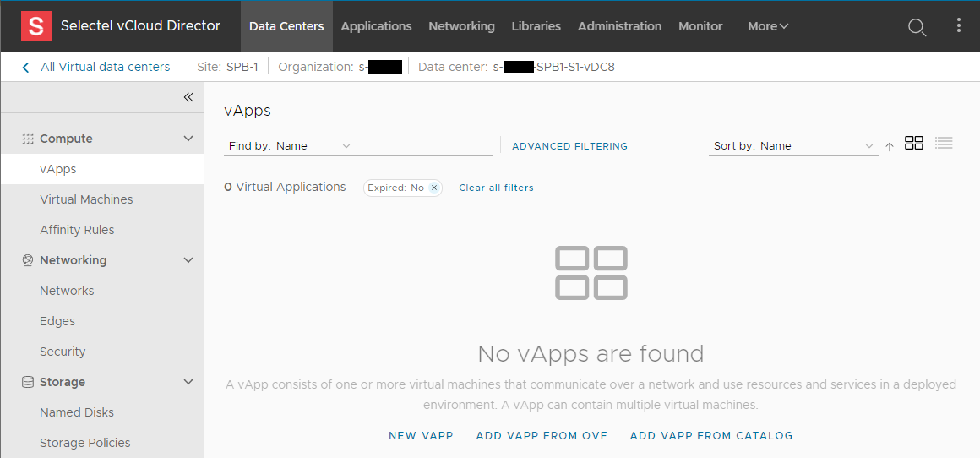Toggle sort direction arrow

point(890,147)
